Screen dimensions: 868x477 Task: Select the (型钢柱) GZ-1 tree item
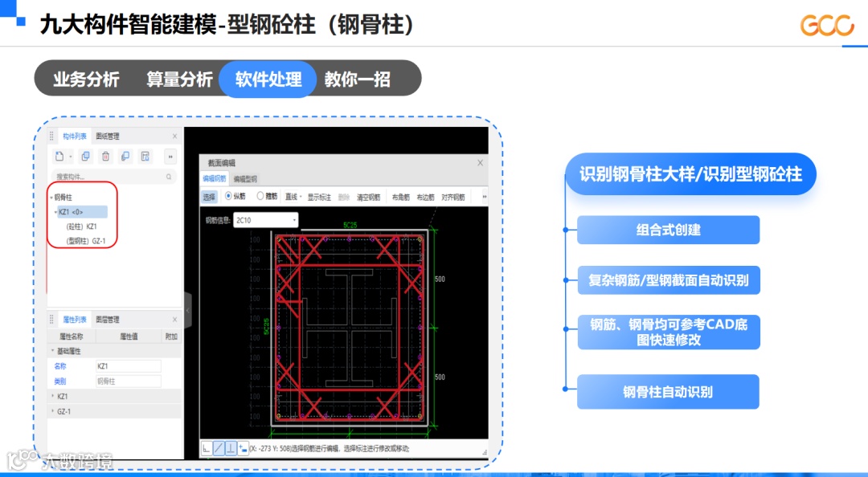85,241
